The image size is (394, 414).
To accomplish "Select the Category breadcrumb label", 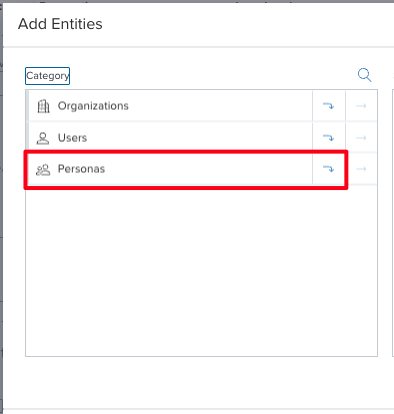I will (x=47, y=76).
